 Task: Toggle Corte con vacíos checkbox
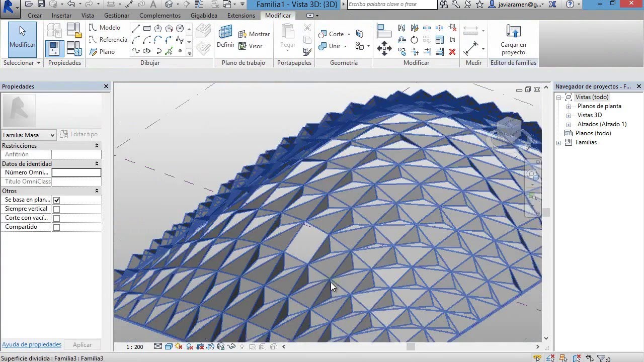click(56, 218)
